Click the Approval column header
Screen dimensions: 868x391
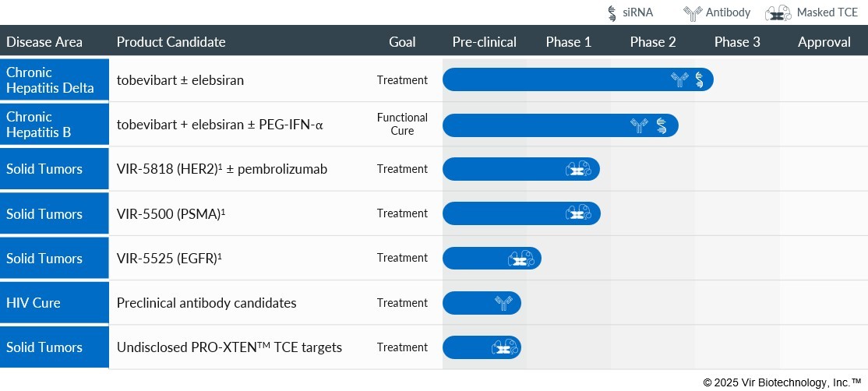[824, 42]
